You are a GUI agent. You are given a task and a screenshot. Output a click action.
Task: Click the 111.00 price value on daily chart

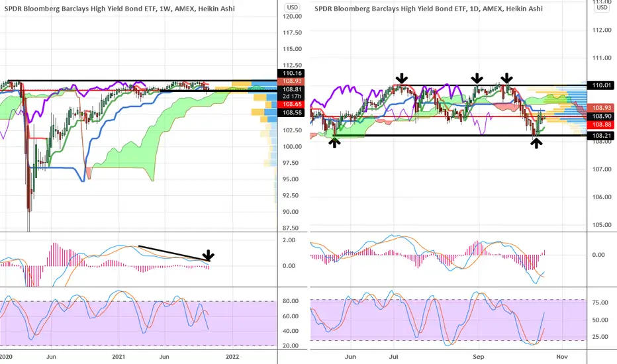click(602, 58)
